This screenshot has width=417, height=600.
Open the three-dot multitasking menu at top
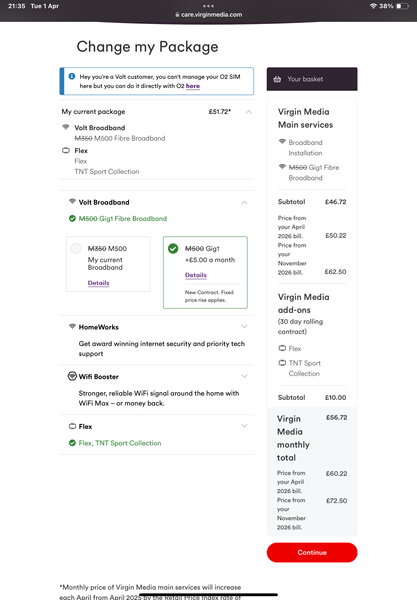click(208, 6)
